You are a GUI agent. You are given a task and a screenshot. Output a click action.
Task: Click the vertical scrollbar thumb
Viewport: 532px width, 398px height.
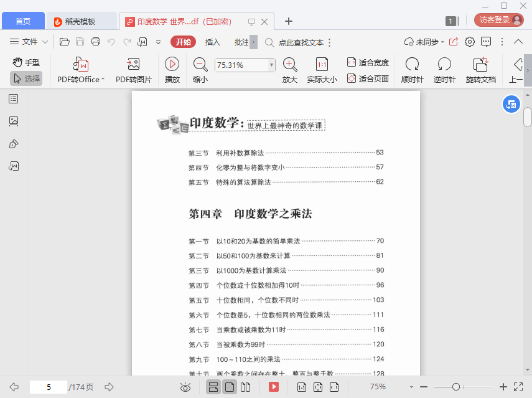[527, 117]
